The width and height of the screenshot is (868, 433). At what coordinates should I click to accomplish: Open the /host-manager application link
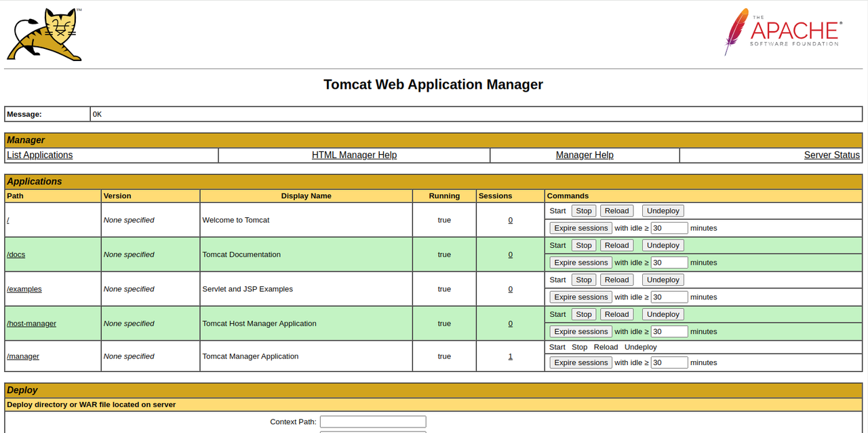(x=32, y=324)
